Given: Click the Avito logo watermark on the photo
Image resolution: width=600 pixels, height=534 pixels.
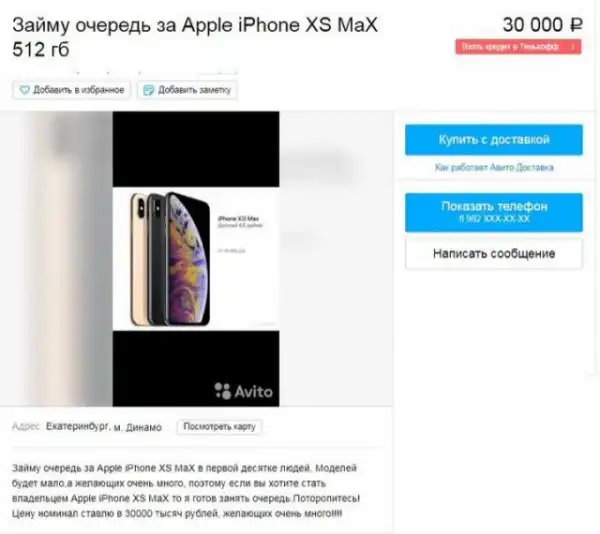Looking at the screenshot, I should [x=243, y=391].
